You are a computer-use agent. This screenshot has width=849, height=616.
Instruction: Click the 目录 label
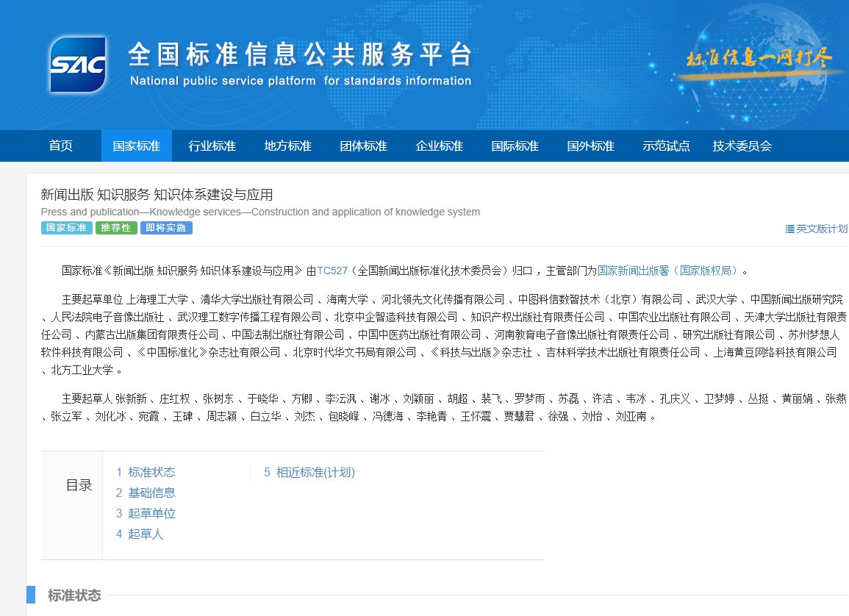click(79, 485)
